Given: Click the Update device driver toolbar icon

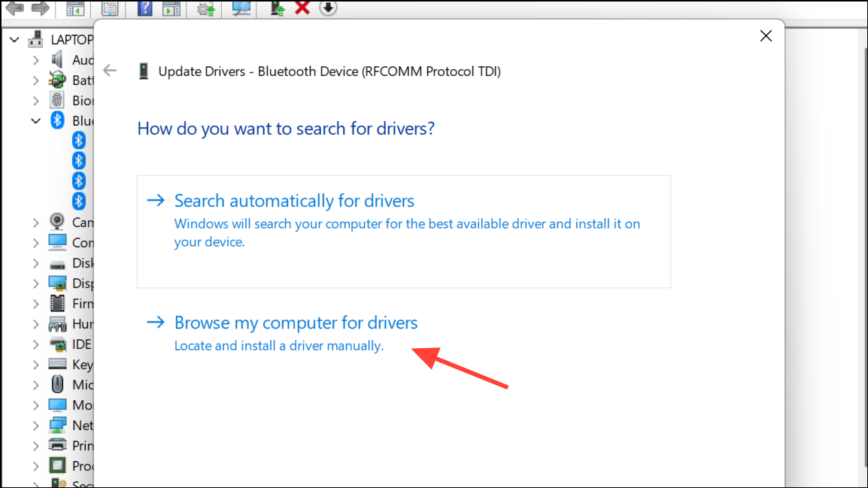Looking at the screenshot, I should pos(278,8).
